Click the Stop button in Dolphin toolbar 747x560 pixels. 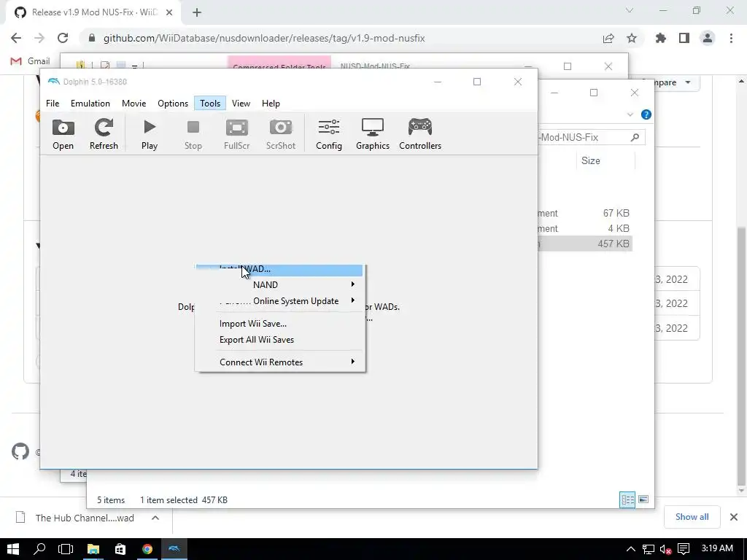click(193, 134)
